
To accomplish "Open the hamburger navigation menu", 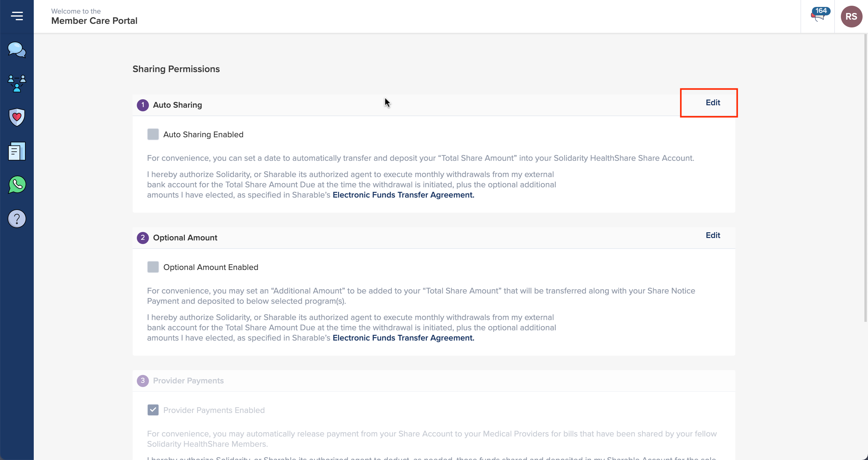I will [17, 16].
